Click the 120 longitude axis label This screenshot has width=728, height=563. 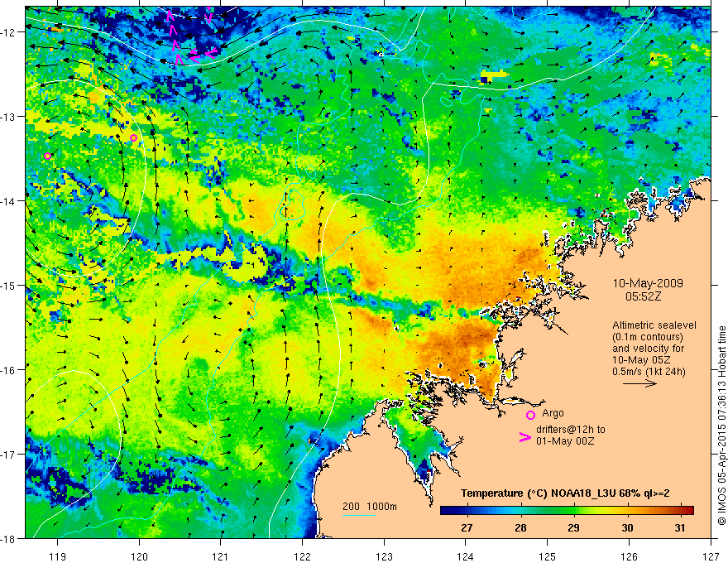click(139, 556)
